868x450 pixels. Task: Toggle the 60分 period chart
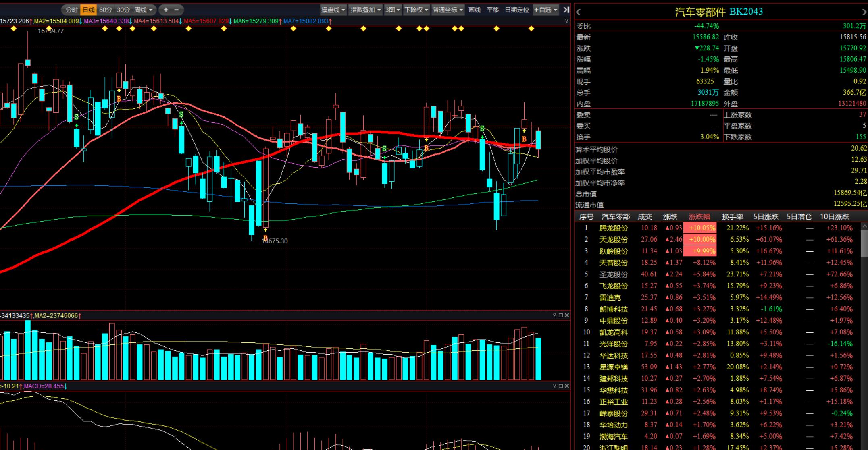point(105,10)
